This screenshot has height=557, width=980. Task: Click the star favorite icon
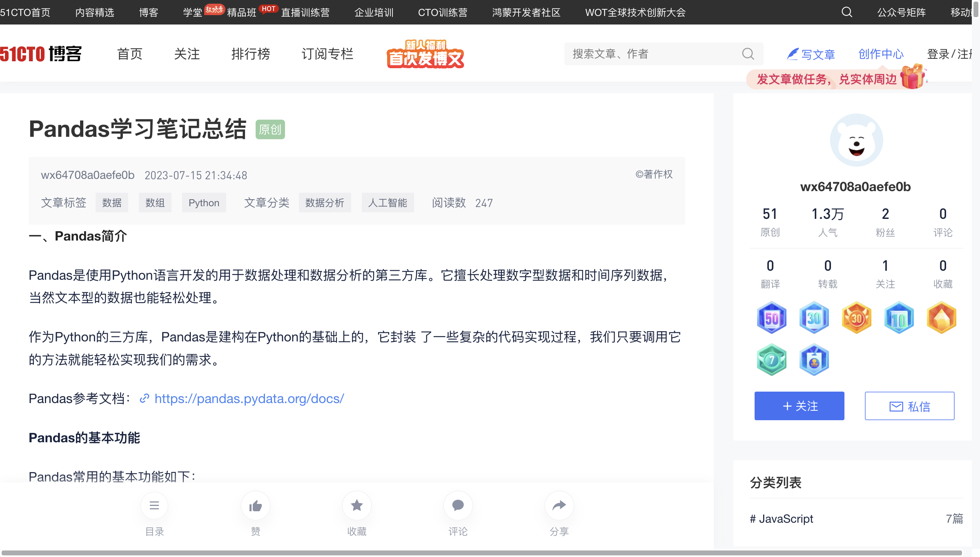click(x=357, y=506)
